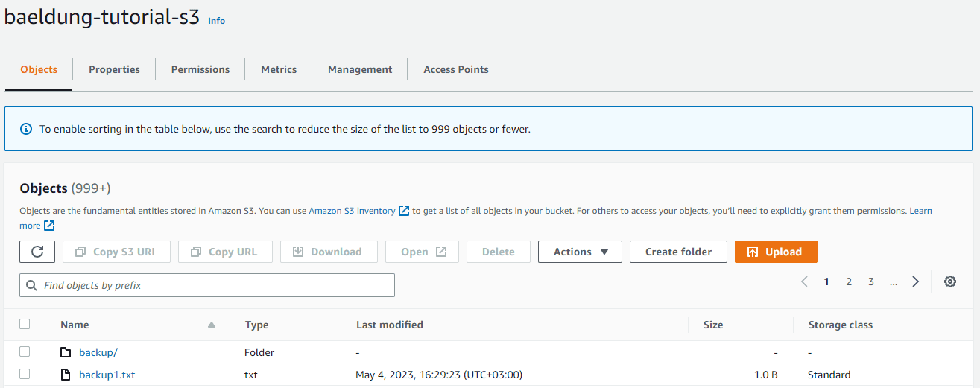Click the Create folder button
This screenshot has width=980, height=388.
[x=678, y=252]
